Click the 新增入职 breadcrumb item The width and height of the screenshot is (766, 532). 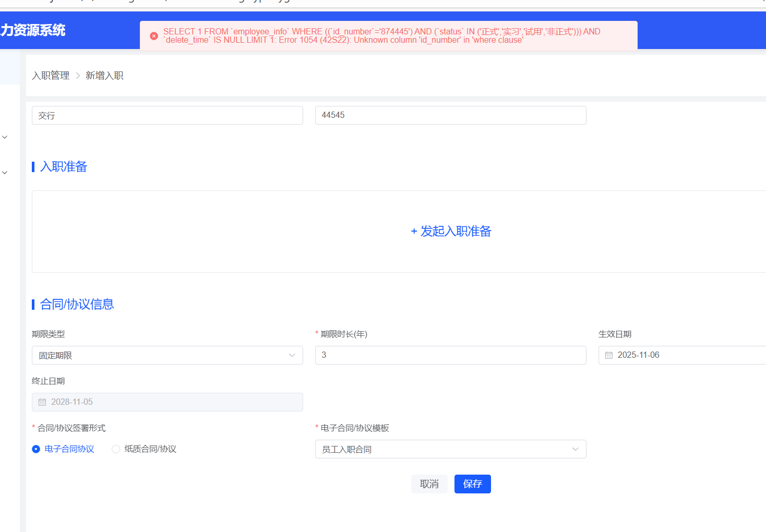point(104,76)
